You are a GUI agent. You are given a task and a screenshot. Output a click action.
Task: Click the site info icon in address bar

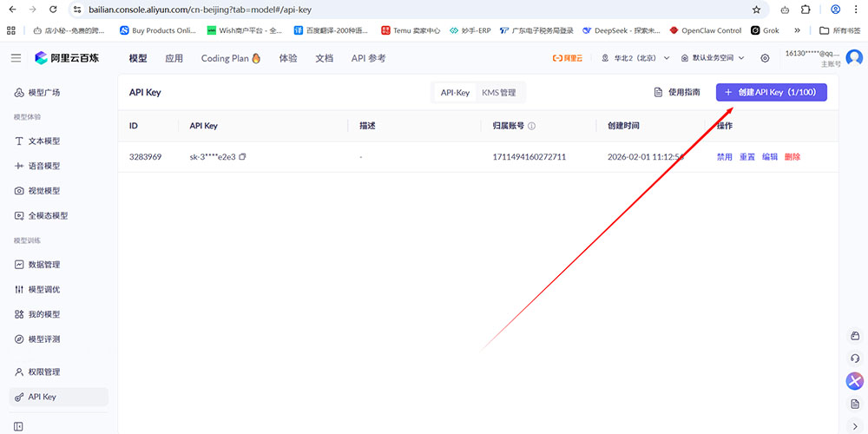click(77, 10)
